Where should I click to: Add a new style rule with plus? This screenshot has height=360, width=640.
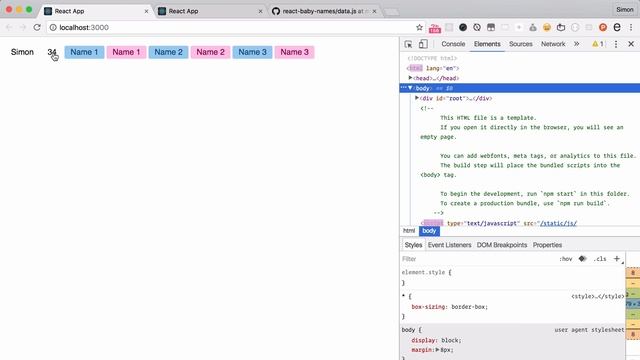pyautogui.click(x=617, y=258)
